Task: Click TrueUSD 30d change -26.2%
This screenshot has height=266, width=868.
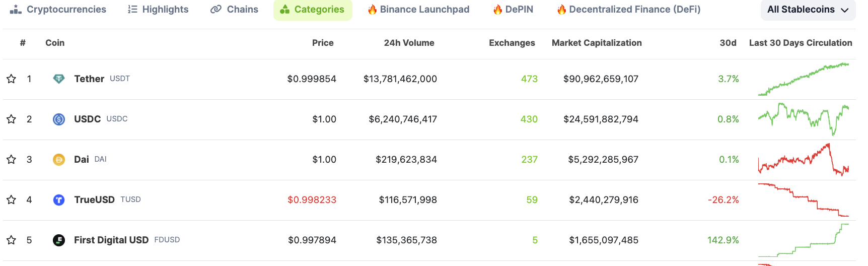Action: [724, 199]
